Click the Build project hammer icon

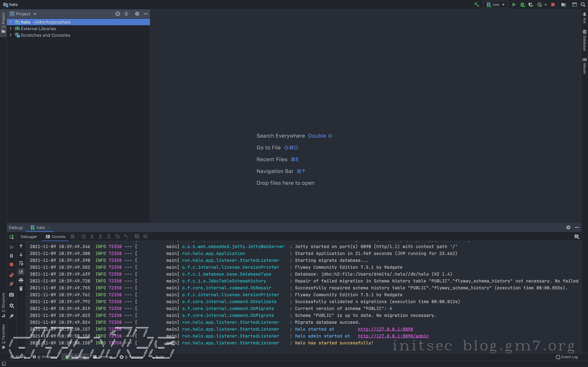click(476, 5)
